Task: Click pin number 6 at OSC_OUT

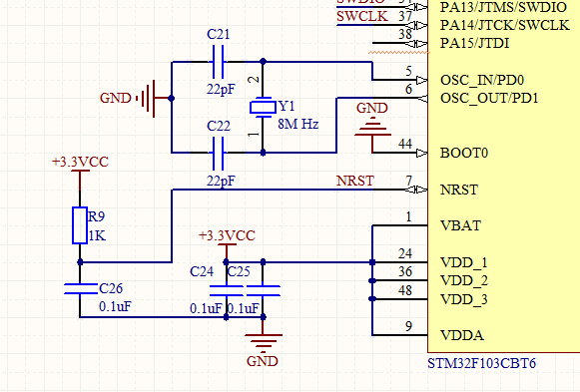Action: point(408,89)
